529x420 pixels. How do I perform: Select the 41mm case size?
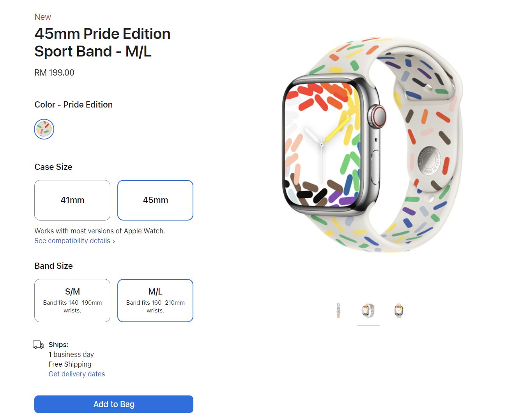click(72, 200)
